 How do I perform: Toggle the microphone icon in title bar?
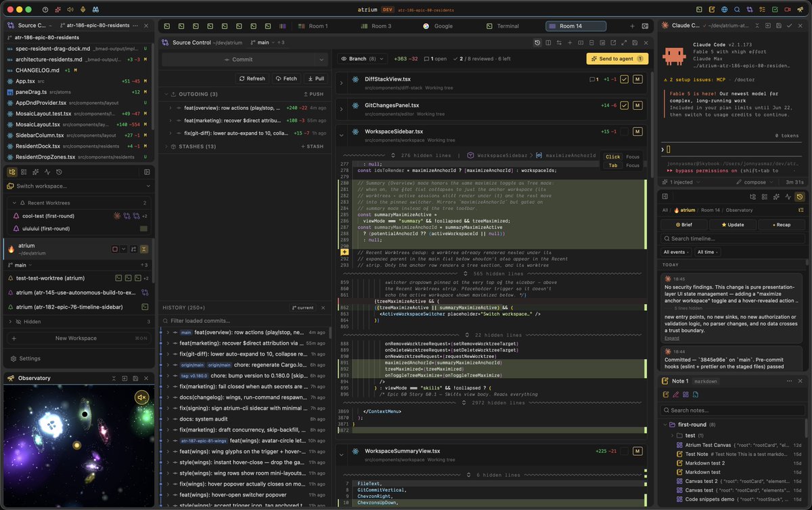click(83, 10)
